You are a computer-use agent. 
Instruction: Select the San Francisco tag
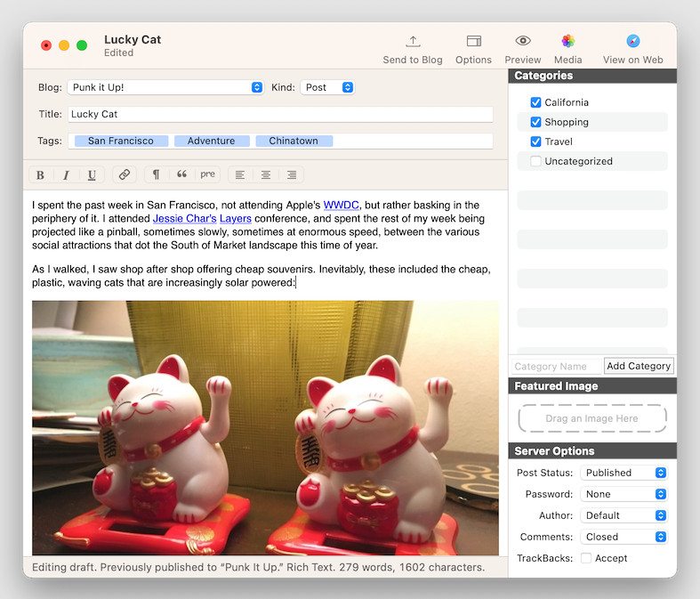coord(121,141)
